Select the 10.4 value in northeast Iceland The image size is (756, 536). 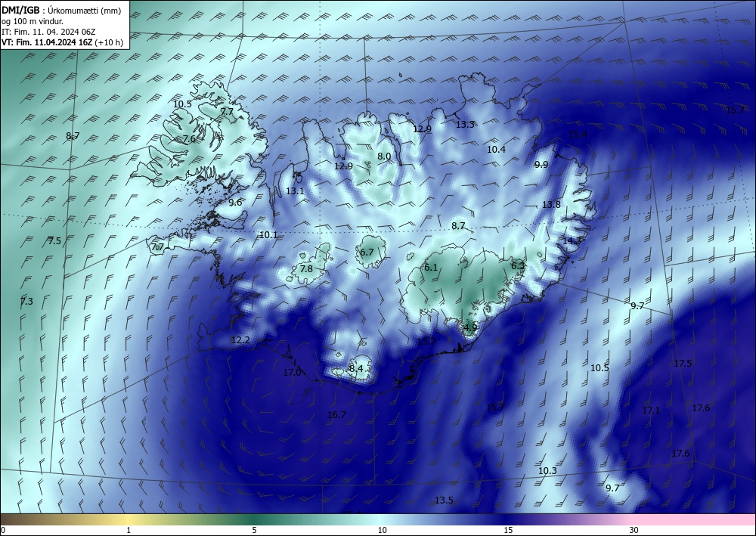point(496,150)
